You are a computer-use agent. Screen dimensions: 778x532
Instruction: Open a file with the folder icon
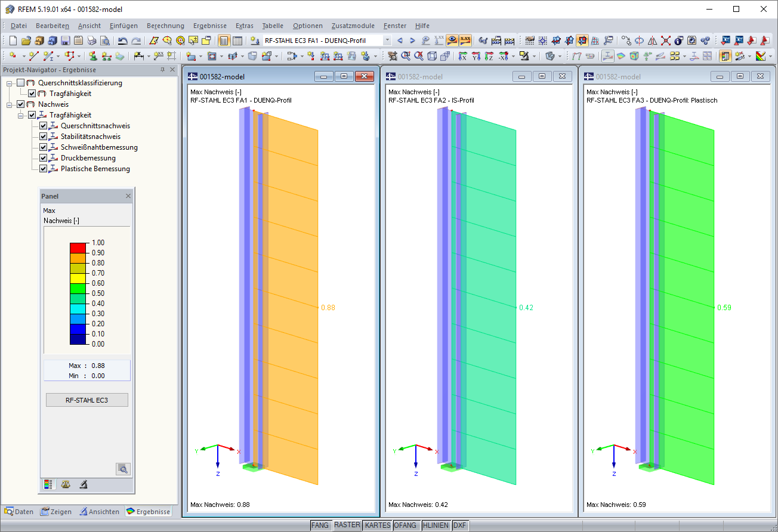click(26, 41)
